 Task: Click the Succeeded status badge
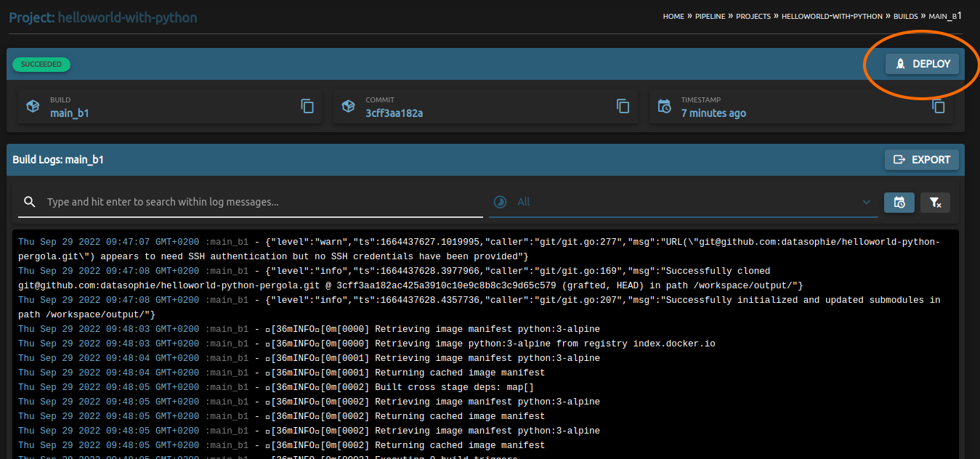tap(41, 64)
